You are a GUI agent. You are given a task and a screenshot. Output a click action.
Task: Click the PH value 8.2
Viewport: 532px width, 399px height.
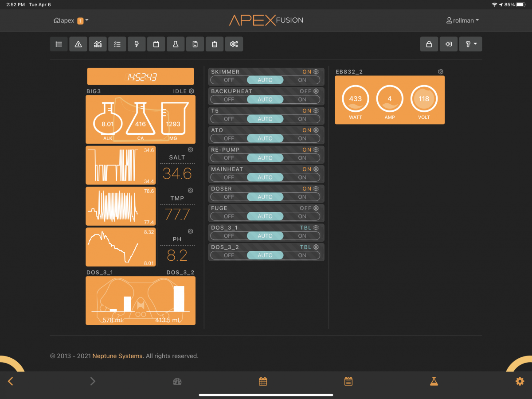tap(177, 255)
